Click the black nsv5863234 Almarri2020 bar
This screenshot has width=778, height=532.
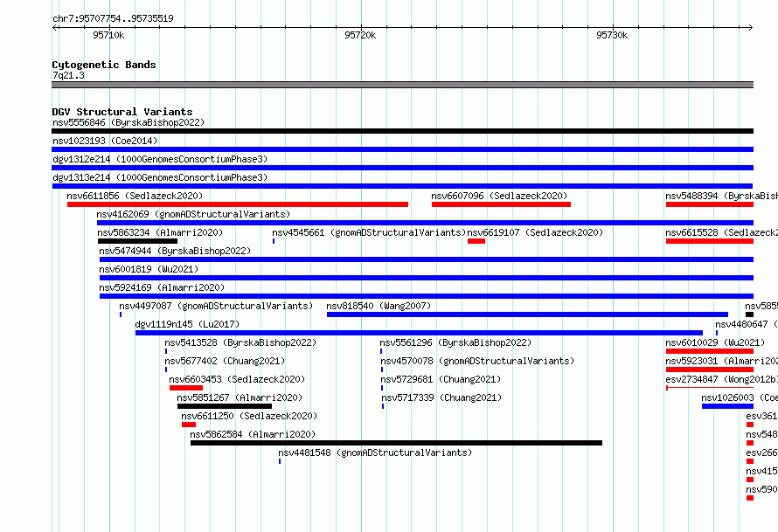[137, 241]
